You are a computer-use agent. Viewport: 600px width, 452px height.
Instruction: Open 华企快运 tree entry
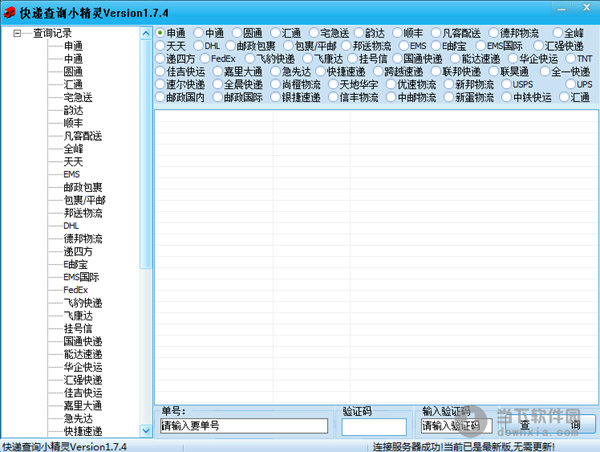83,367
